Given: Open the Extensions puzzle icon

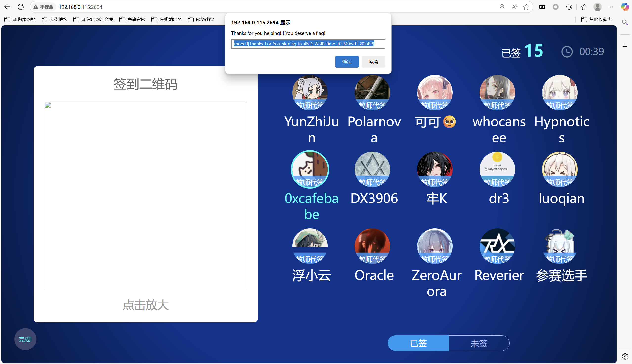Looking at the screenshot, I should pyautogui.click(x=569, y=7).
